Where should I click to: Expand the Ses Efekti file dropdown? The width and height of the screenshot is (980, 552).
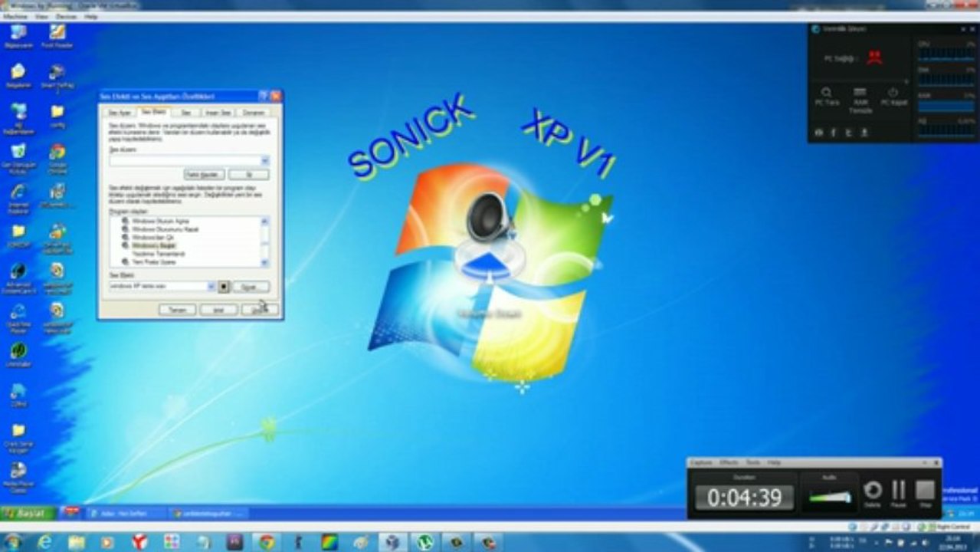pos(211,286)
